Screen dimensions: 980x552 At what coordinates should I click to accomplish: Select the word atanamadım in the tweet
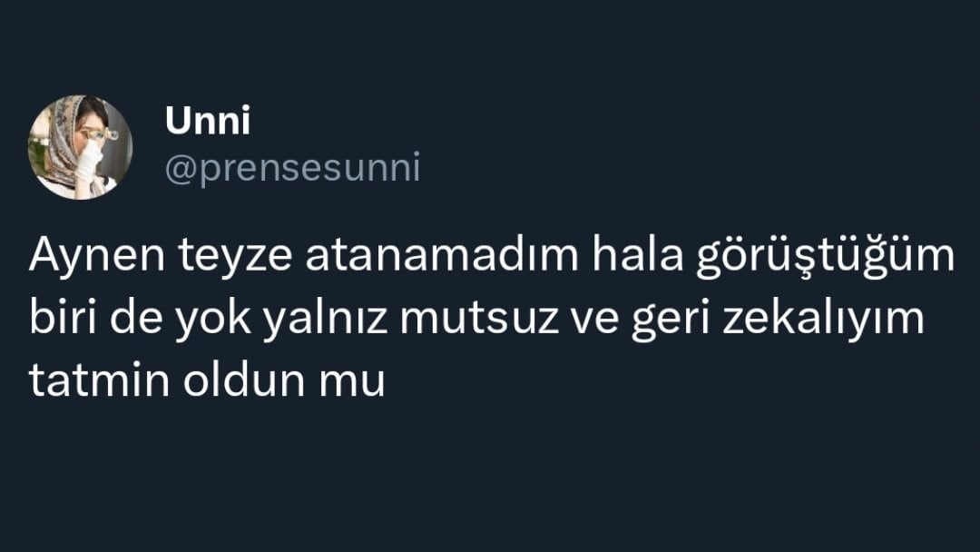(442, 255)
